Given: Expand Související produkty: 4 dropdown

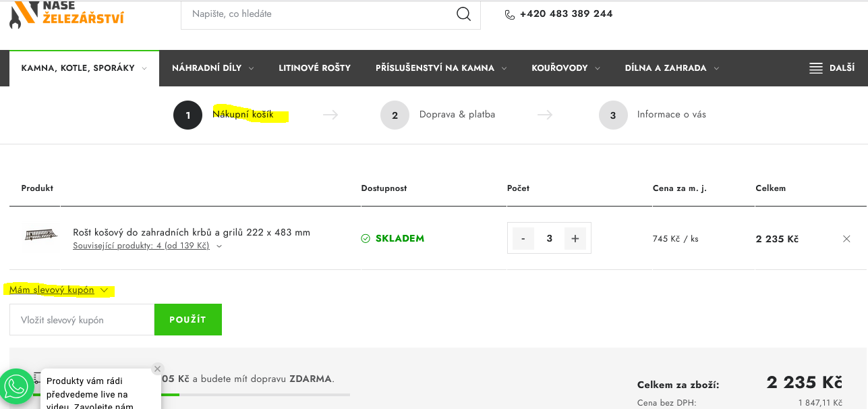Looking at the screenshot, I should point(148,246).
